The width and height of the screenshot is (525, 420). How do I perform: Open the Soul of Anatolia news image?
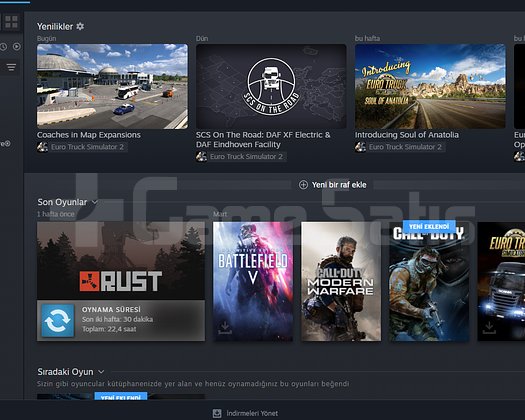coord(430,86)
